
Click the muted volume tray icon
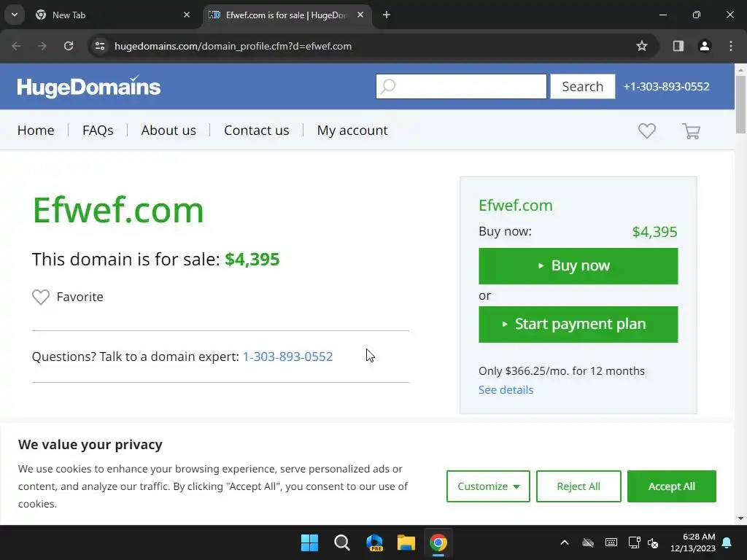653,542
